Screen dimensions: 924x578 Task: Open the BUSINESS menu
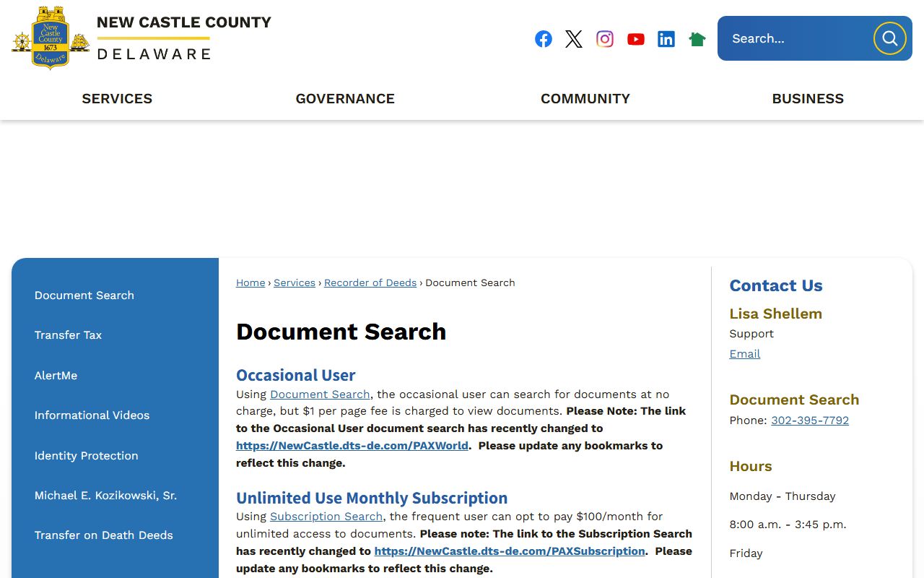(x=808, y=99)
